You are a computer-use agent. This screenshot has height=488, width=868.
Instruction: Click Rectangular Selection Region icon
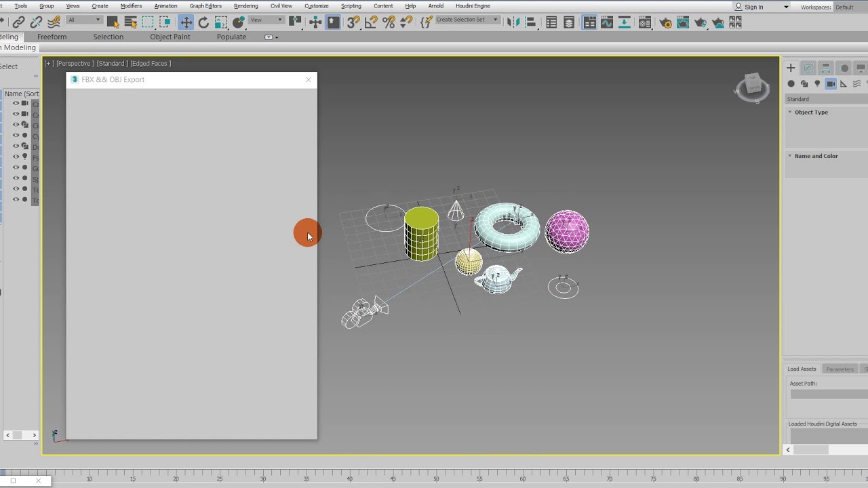(148, 22)
